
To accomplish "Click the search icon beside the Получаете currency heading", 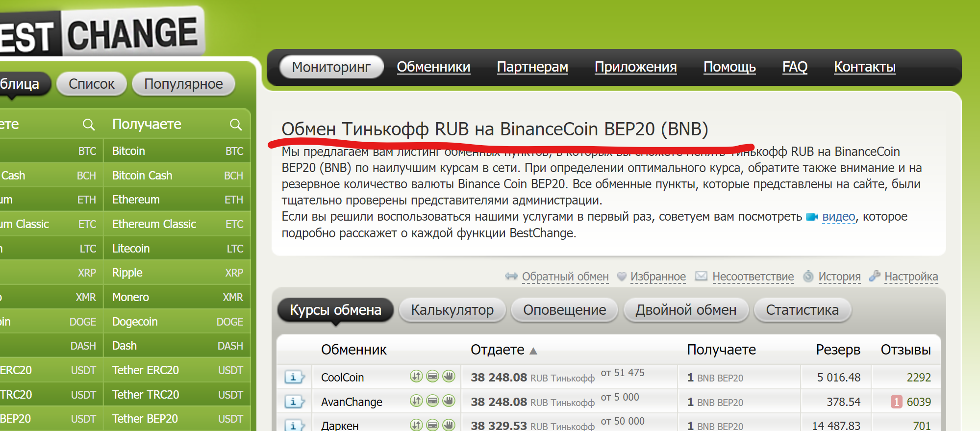I will click(236, 125).
